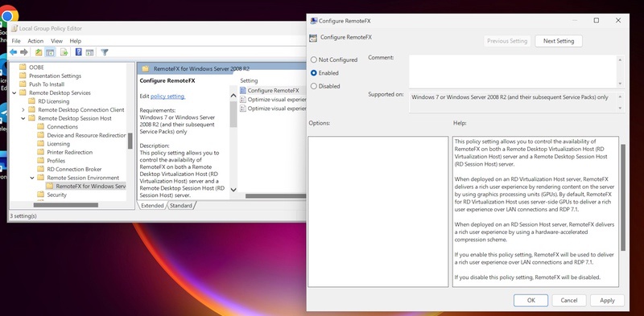Image resolution: width=644 pixels, height=316 pixels.
Task: Click the Local Group Policy Editor title icon
Action: click(14, 28)
